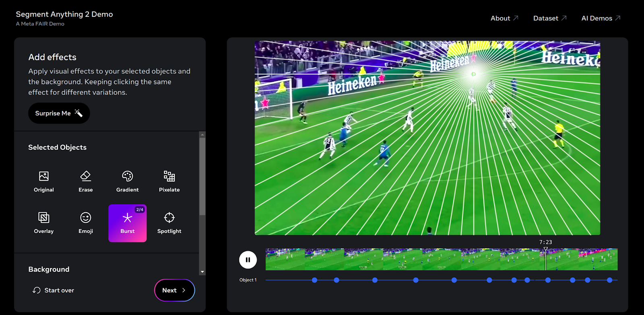The width and height of the screenshot is (644, 315).
Task: Click the scrollbar up arrow
Action: pos(202,135)
